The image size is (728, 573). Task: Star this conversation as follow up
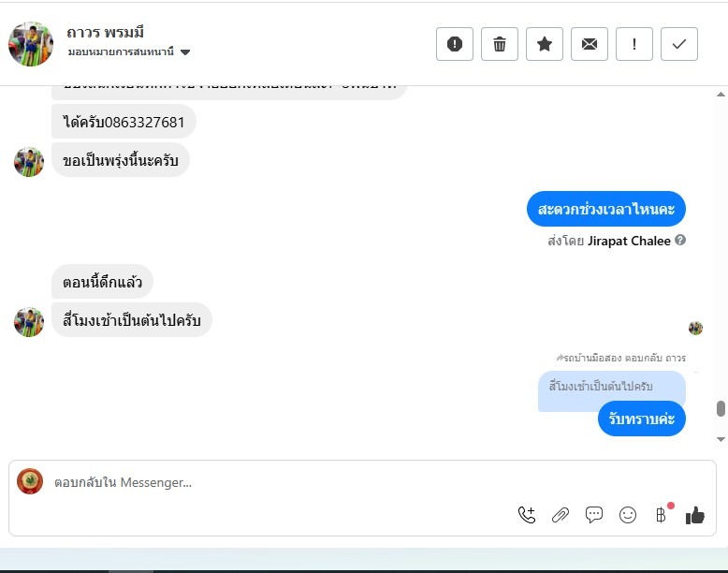(x=545, y=44)
